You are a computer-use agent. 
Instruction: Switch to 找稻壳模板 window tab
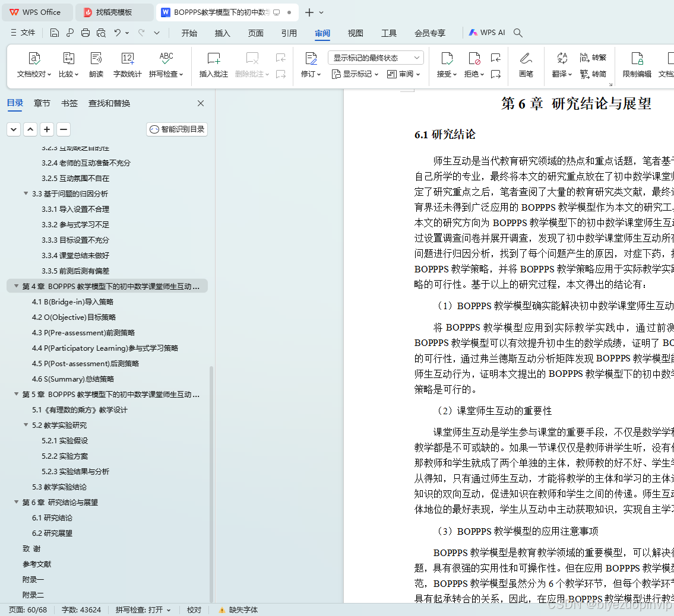tap(115, 12)
